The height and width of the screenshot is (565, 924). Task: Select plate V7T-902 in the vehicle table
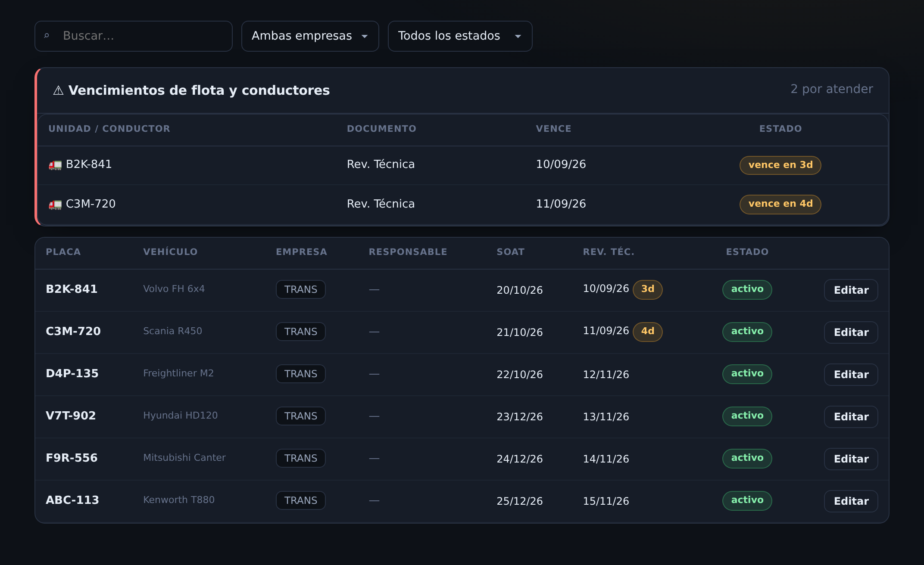71,416
